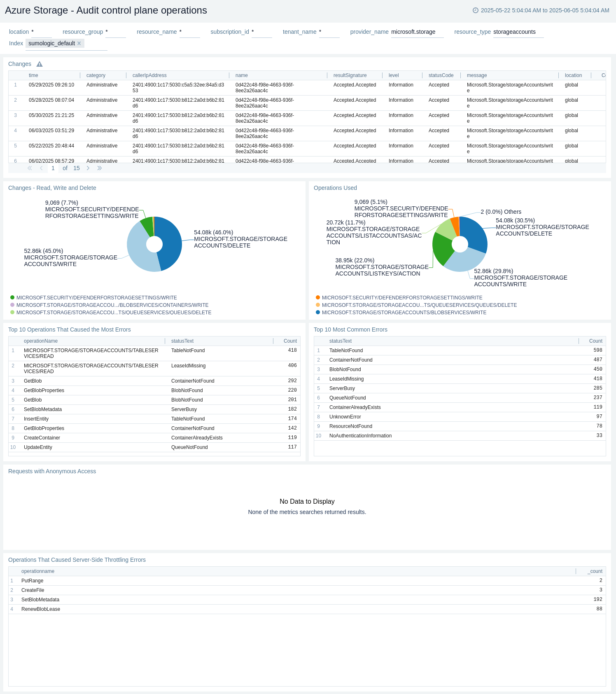The height and width of the screenshot is (694, 616).
Task: Sort Changes table by category column
Action: click(96, 75)
